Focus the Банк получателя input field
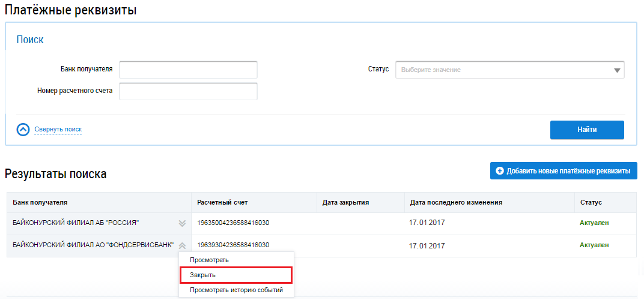The image size is (644, 303). coord(188,70)
